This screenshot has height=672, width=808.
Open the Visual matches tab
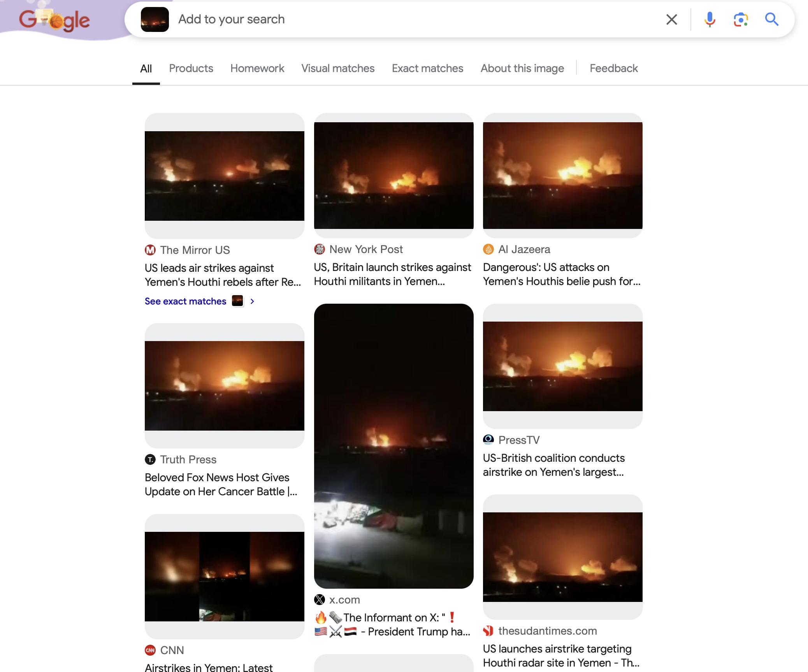(x=338, y=69)
